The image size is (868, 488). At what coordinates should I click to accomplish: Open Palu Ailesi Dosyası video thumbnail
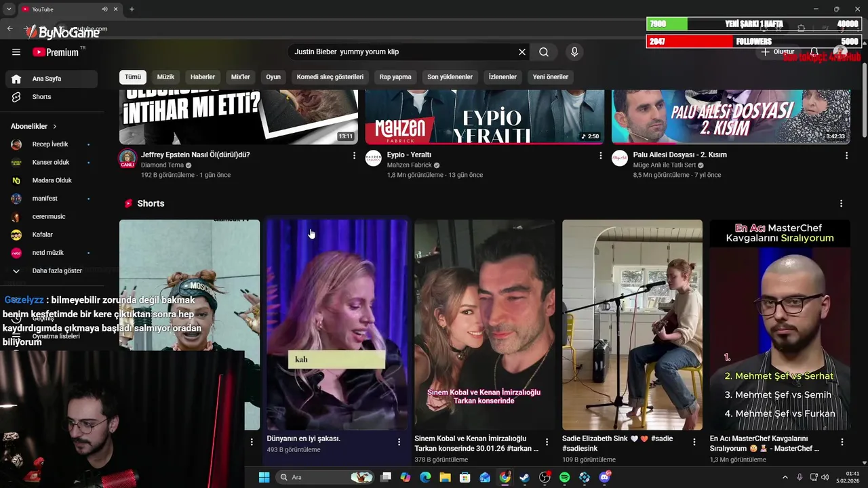[x=731, y=116]
